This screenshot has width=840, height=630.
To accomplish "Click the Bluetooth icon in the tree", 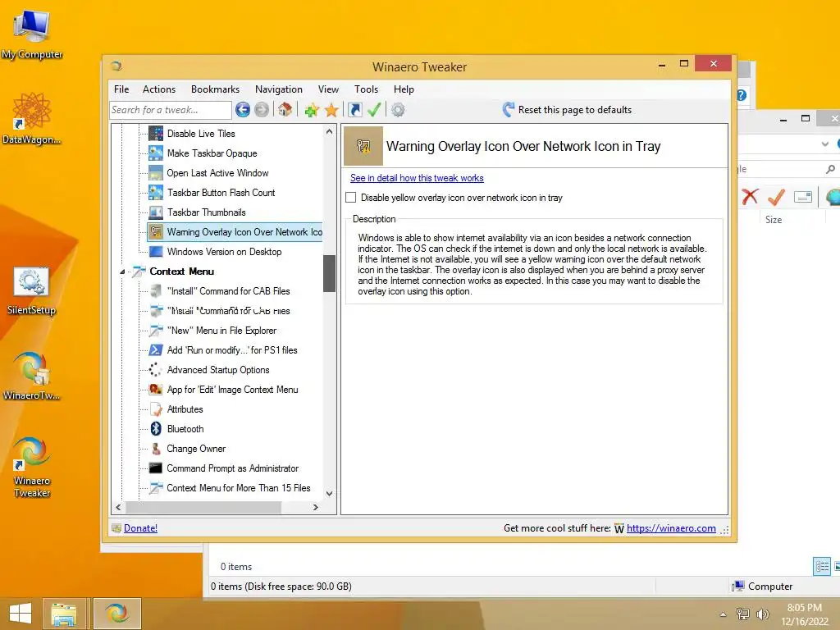I will click(155, 428).
